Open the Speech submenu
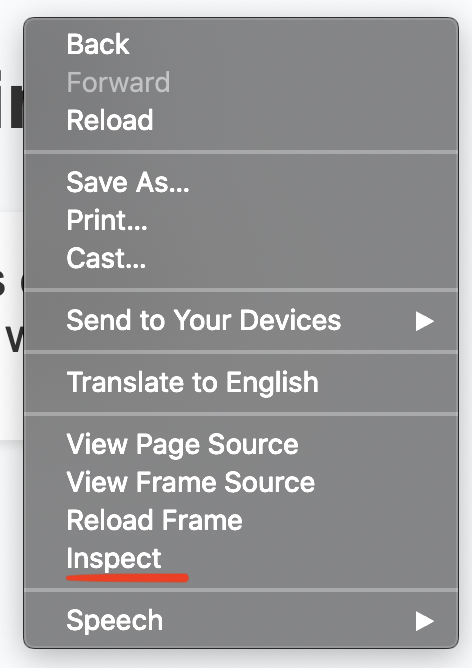The height and width of the screenshot is (668, 472). (x=241, y=620)
